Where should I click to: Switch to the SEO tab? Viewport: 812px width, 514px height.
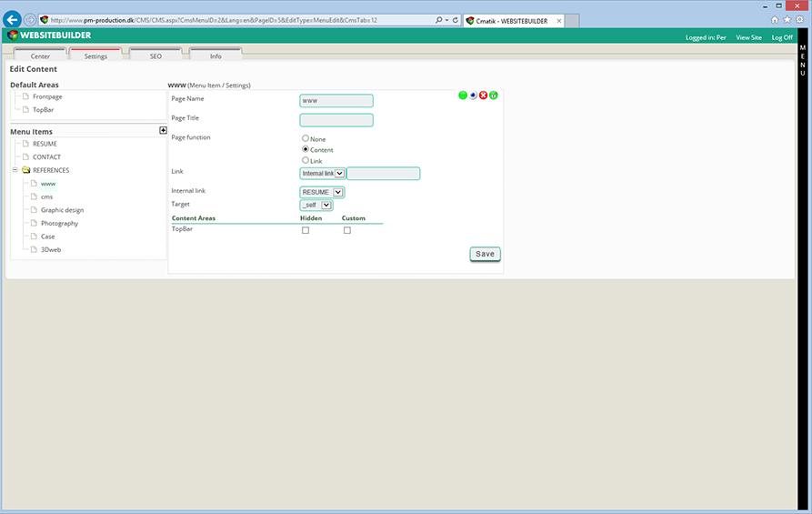click(x=155, y=56)
